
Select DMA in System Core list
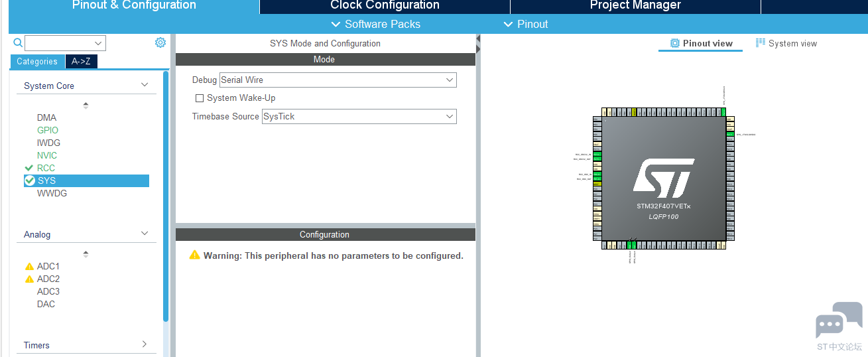[x=47, y=117]
